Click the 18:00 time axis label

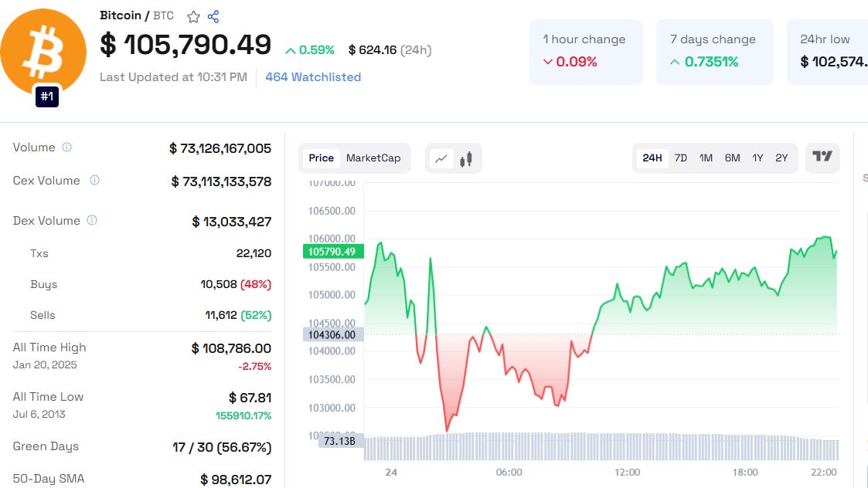pos(745,472)
